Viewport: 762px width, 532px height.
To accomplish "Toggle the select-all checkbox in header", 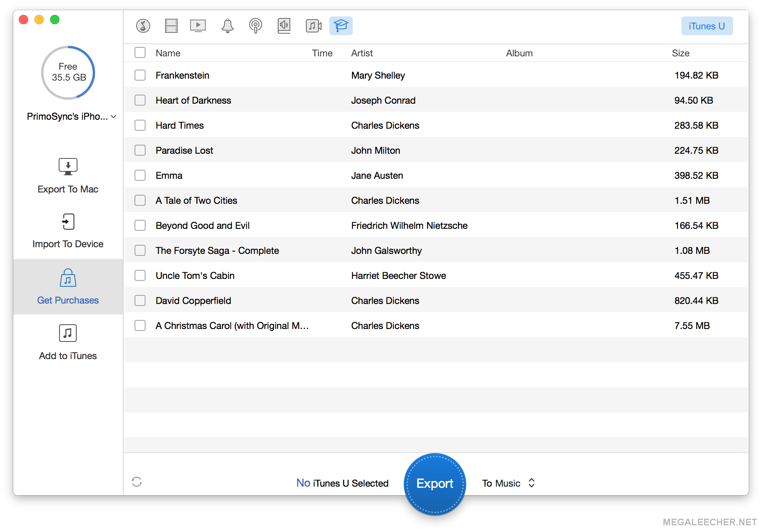I will pyautogui.click(x=140, y=53).
